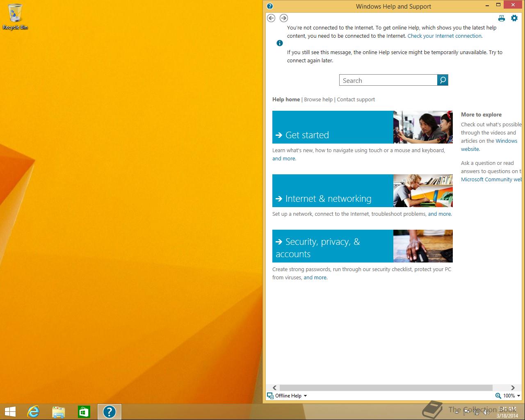Screen dimensions: 525x420
Task: Minimize the Windows Help and Support window
Action: pos(487,6)
